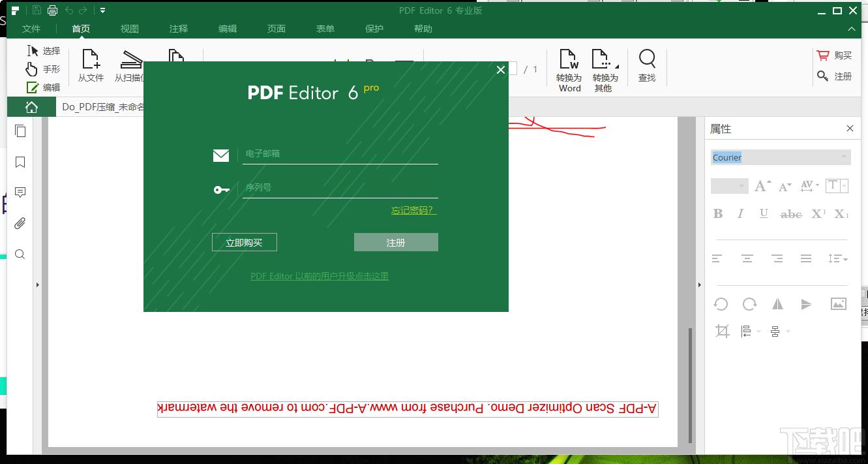Screen dimensions: 868x464
Task: Select the 选择 (Select) tool
Action: point(43,51)
